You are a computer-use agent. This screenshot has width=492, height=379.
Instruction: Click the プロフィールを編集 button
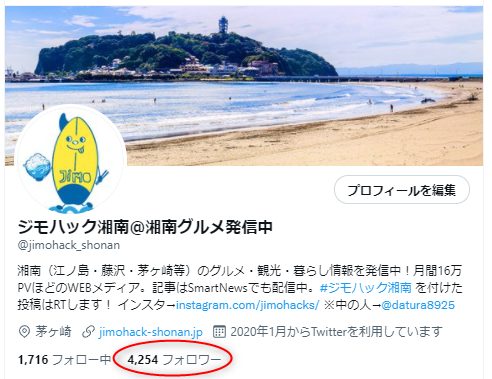402,190
